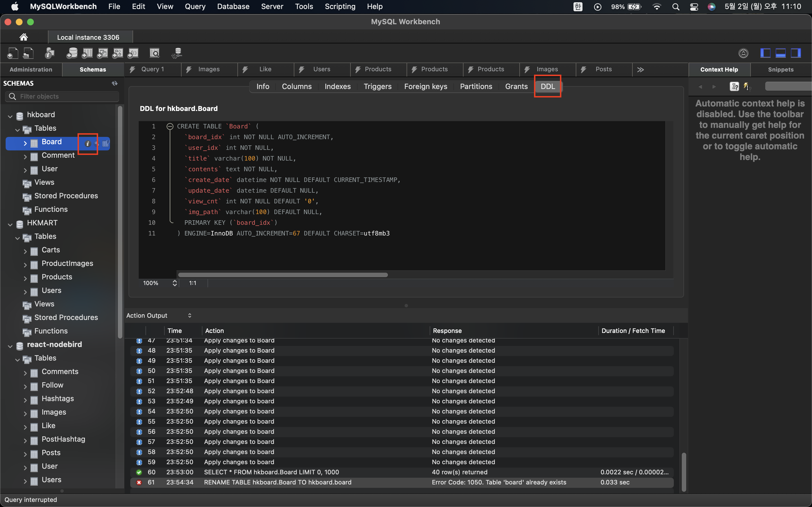
Task: Click reconnect to DBMS icon
Action: 177,53
